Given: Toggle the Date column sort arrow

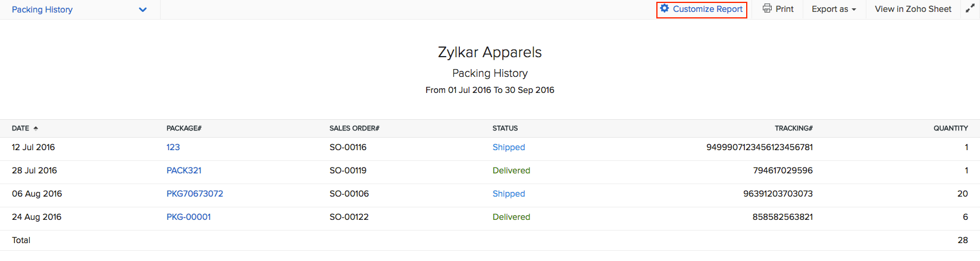Looking at the screenshot, I should (x=36, y=128).
